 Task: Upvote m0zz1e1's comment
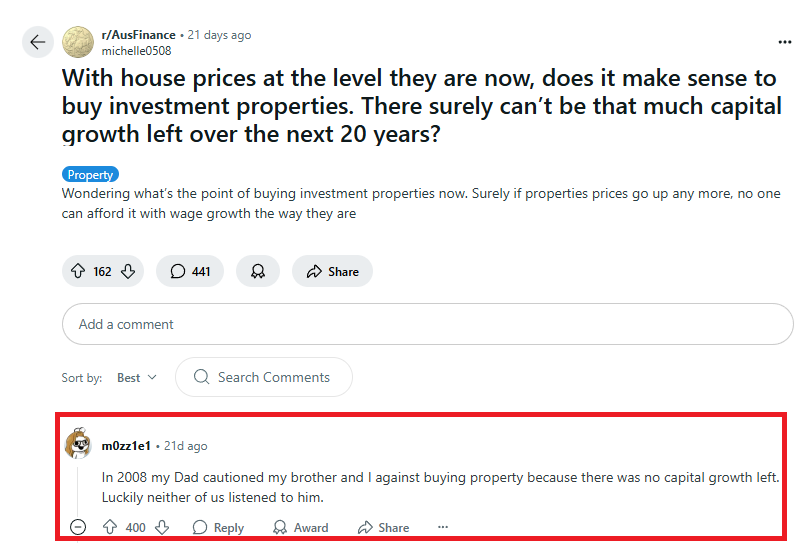click(110, 527)
